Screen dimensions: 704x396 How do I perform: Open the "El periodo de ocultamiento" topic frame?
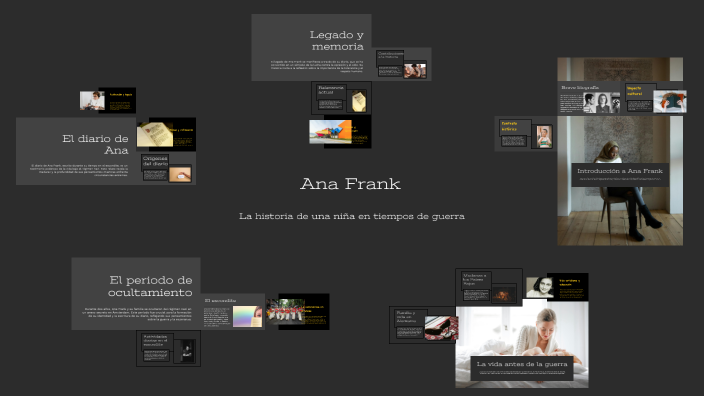click(136, 294)
